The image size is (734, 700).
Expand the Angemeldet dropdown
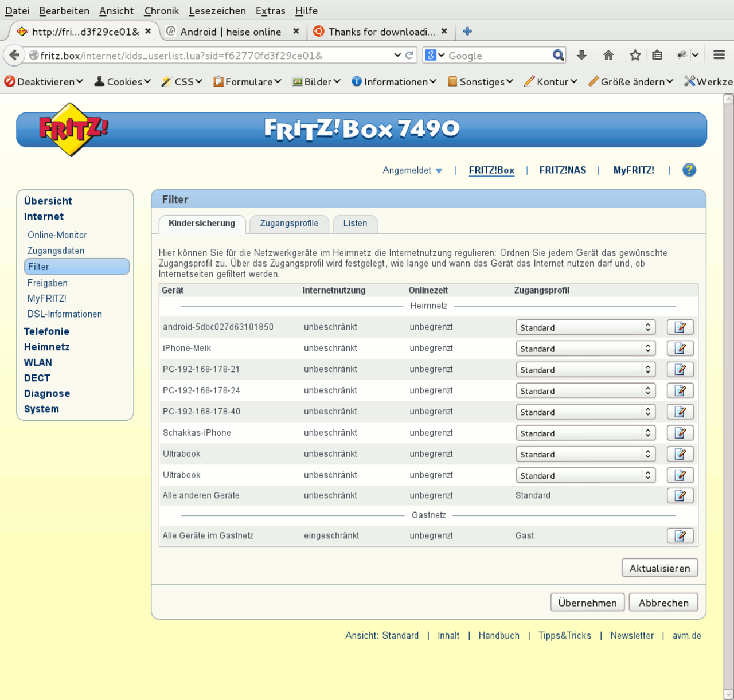[x=412, y=170]
